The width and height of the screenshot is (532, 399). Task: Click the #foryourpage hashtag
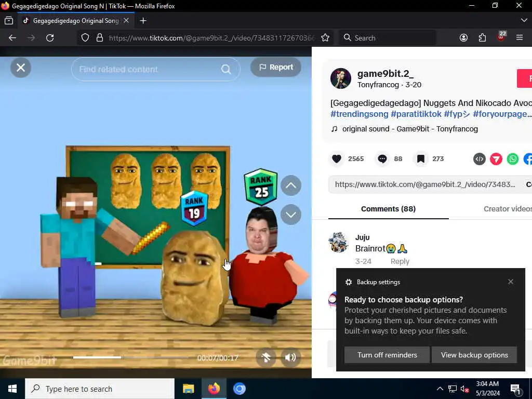(x=500, y=114)
